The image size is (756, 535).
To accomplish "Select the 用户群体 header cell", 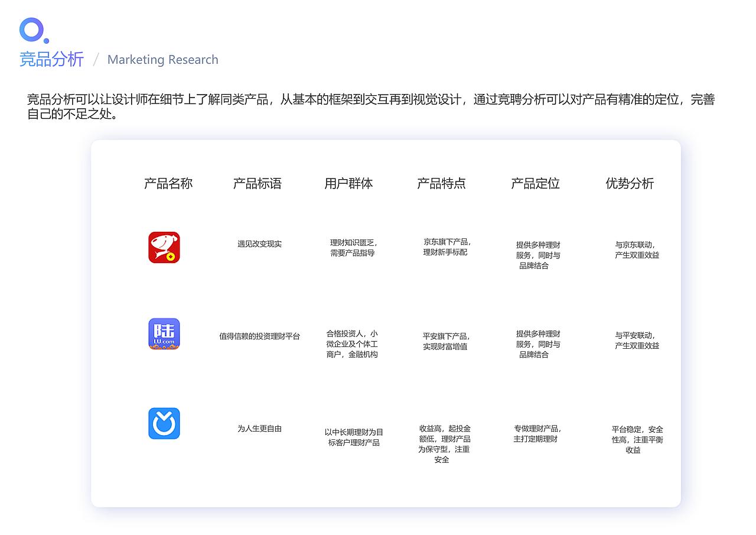I will click(x=348, y=183).
